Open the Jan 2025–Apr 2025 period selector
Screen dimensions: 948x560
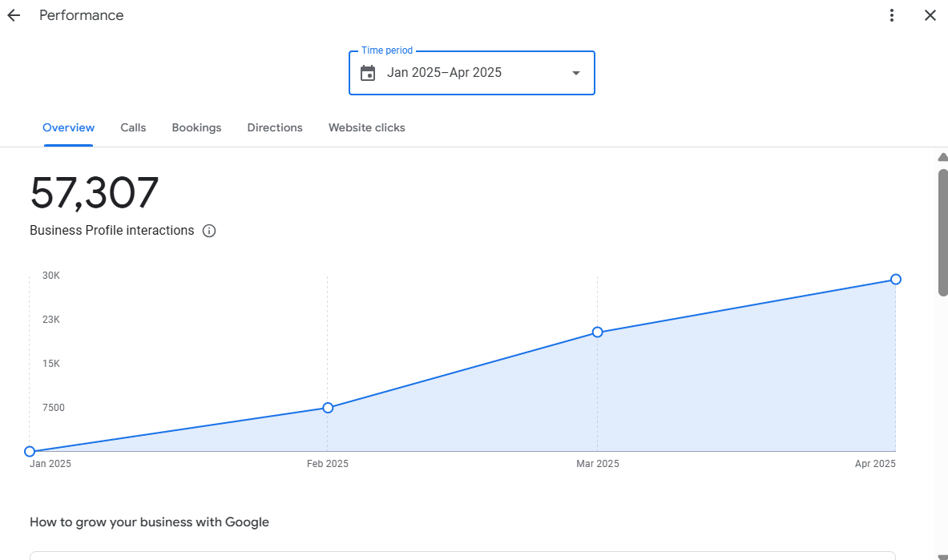tap(471, 73)
